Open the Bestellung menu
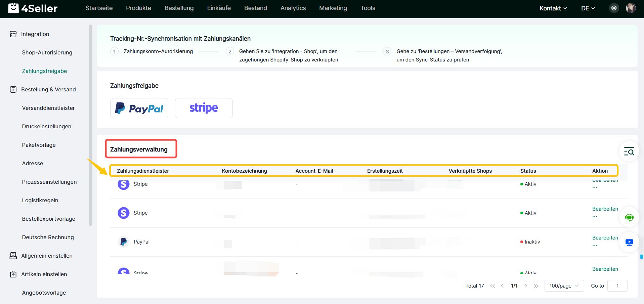 point(179,8)
